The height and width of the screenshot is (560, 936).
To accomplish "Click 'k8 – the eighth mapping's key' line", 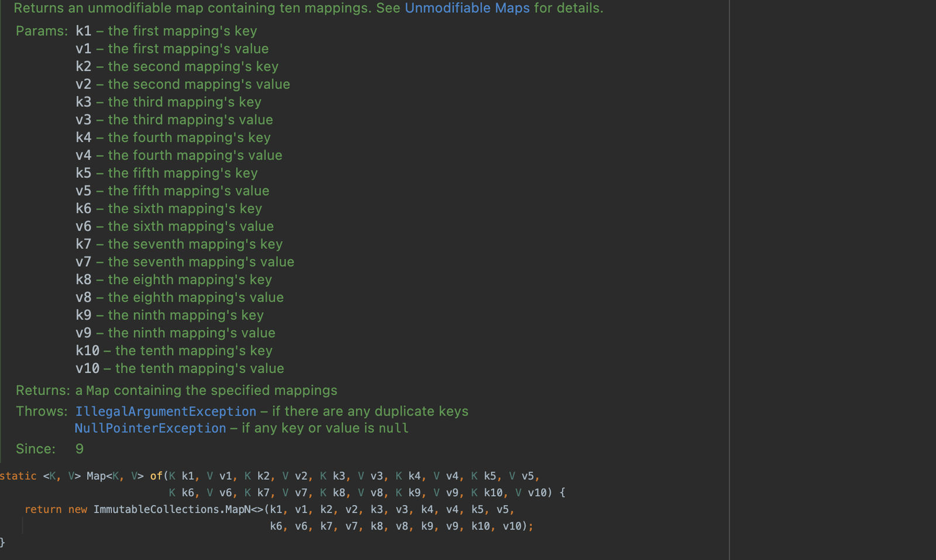I will pyautogui.click(x=174, y=280).
